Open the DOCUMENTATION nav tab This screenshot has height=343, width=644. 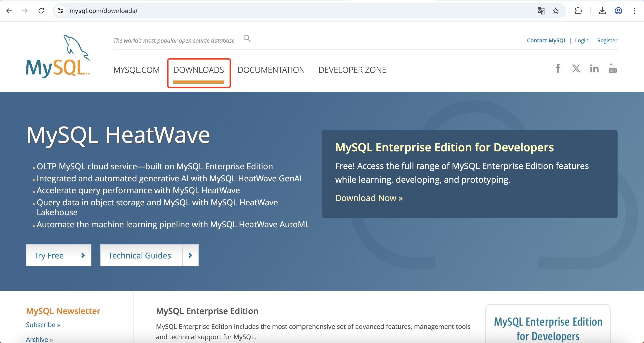pos(271,70)
